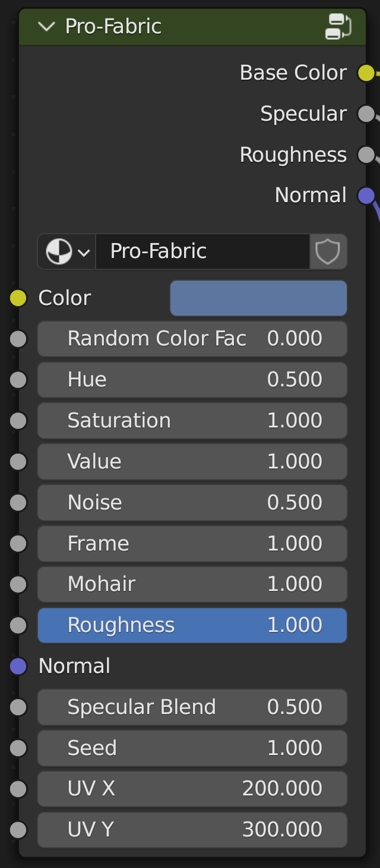Collapse the Pro-Fabric node with header chevron
This screenshot has height=868, width=380.
tap(46, 27)
